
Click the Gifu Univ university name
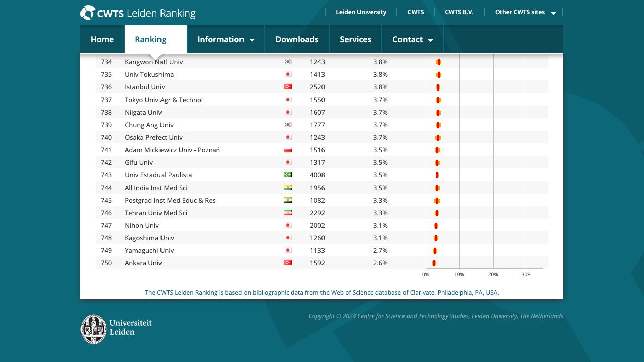(x=139, y=162)
